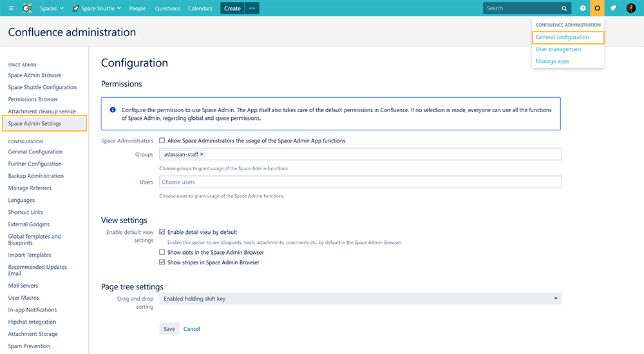This screenshot has height=354, width=644.
Task: Open the help question mark icon
Action: click(x=583, y=8)
